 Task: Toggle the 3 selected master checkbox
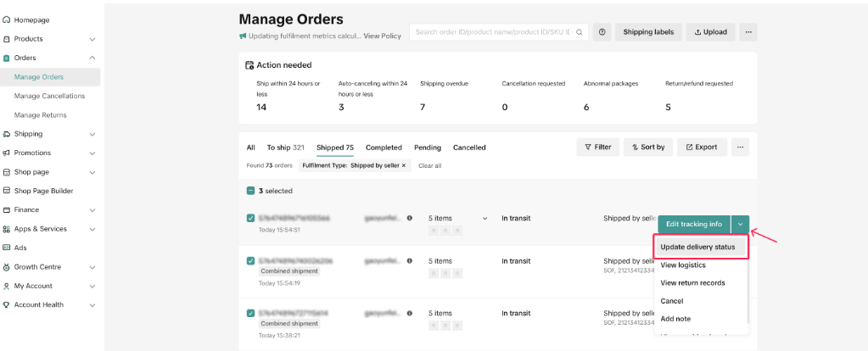(x=250, y=191)
